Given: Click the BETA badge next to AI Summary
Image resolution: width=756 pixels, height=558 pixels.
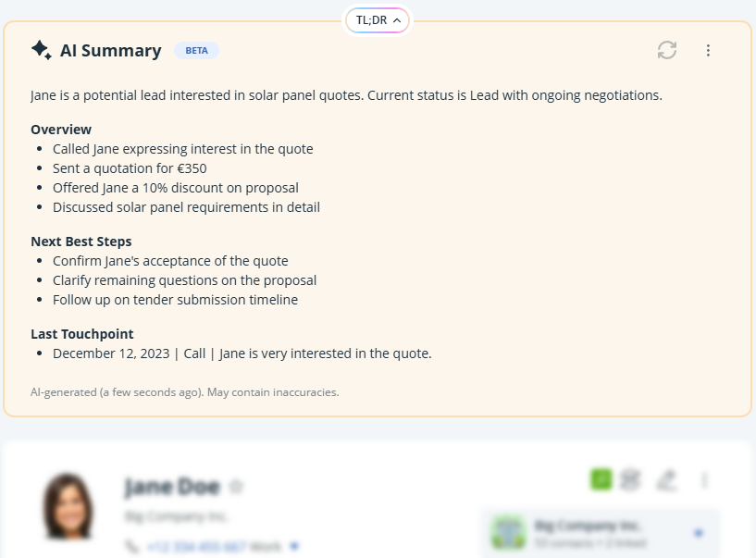Looking at the screenshot, I should click(196, 51).
